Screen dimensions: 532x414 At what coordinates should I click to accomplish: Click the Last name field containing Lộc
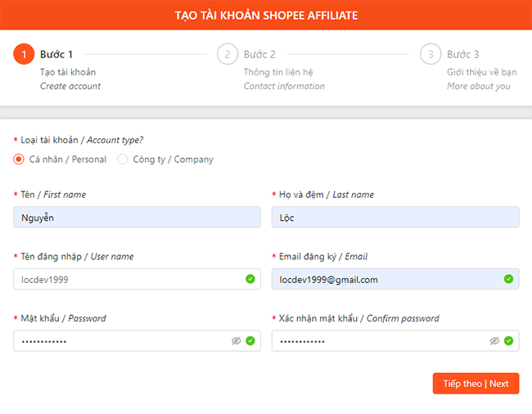394,218
